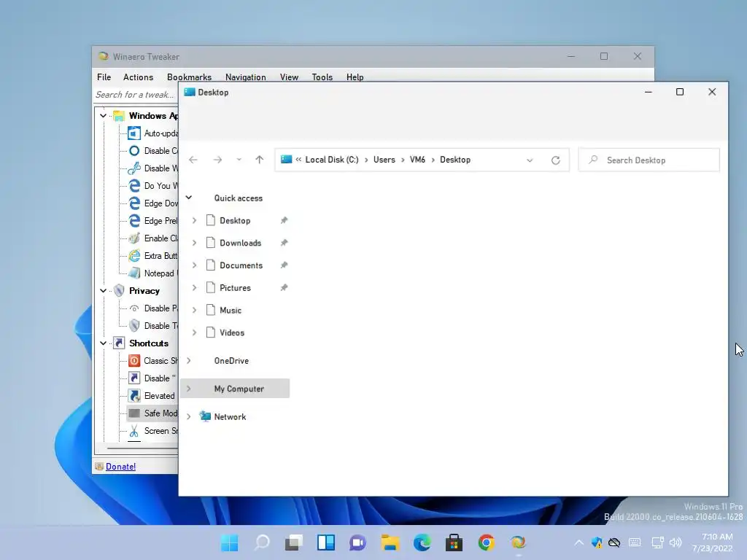Click the Search for a tweak field
Image resolution: width=747 pixels, height=560 pixels.
136,95
